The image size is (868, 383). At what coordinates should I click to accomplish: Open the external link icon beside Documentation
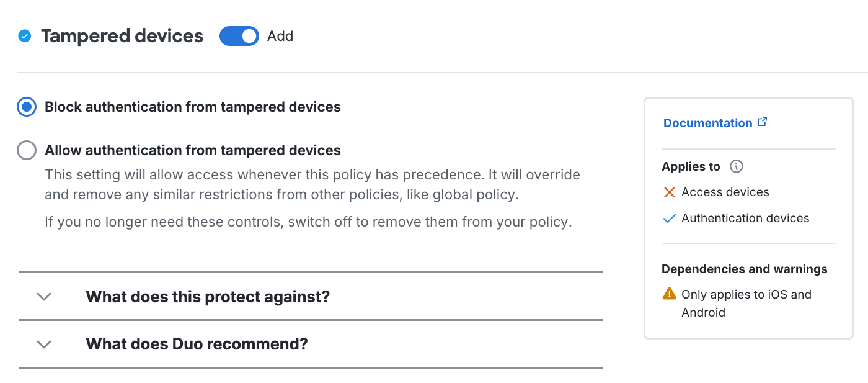point(763,122)
